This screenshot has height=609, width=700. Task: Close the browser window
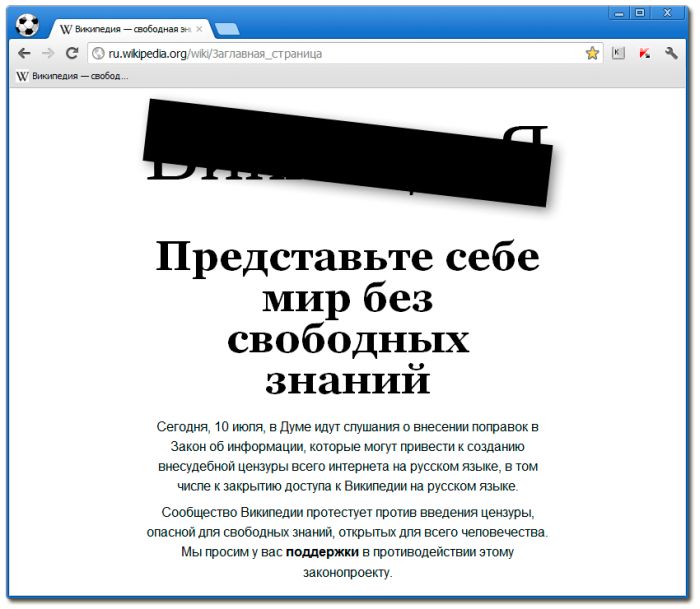pos(667,13)
